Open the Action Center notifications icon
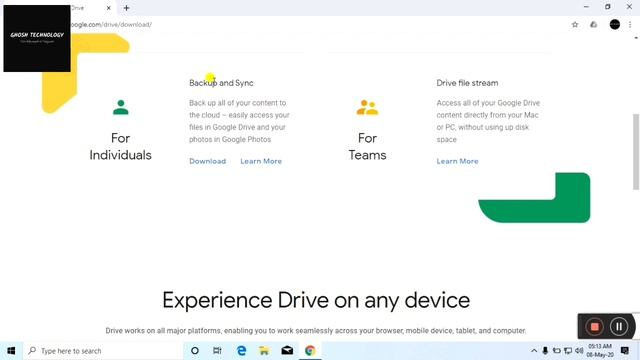 click(x=624, y=351)
